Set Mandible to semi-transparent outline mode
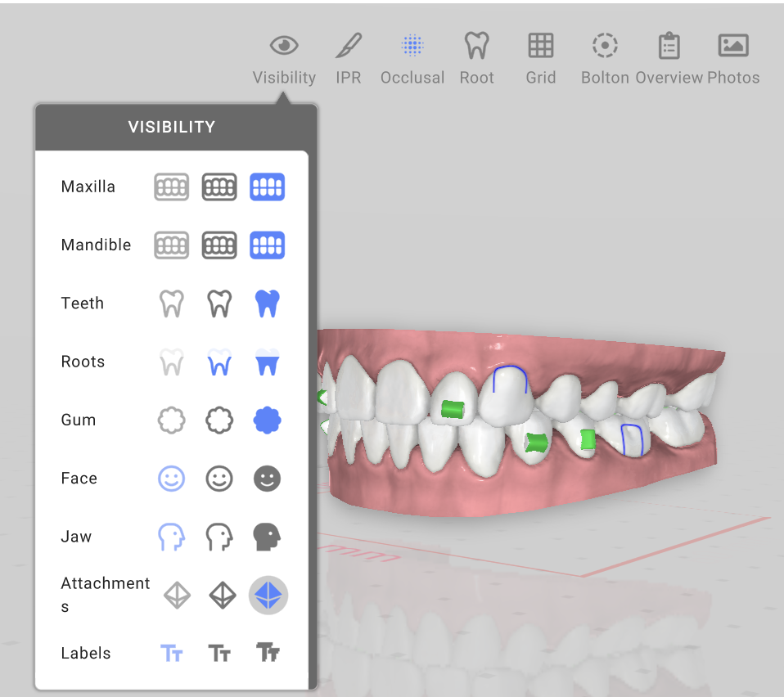The image size is (784, 697). click(219, 245)
